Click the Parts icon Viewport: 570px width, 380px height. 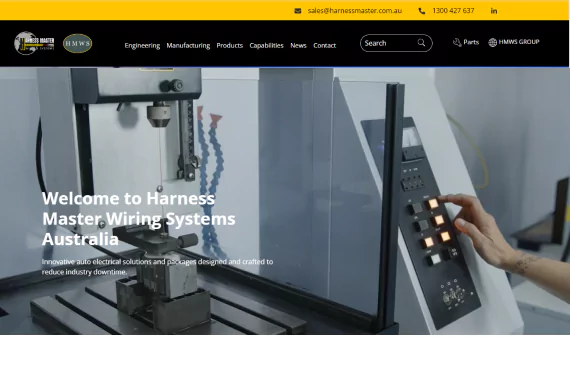(457, 43)
